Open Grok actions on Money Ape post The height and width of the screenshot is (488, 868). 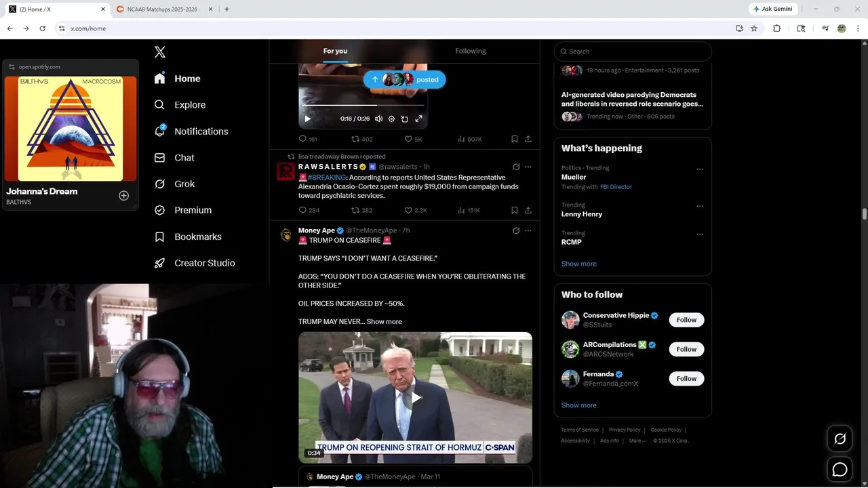pos(516,230)
